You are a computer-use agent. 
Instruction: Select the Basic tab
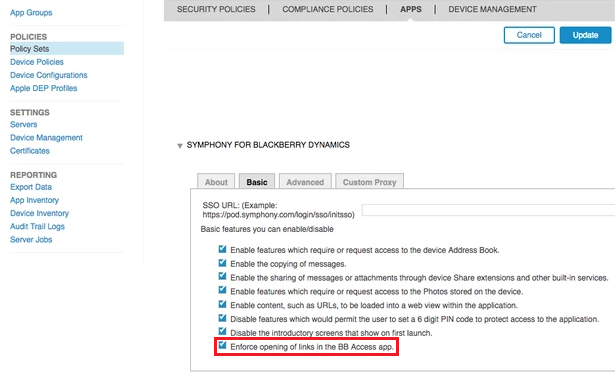257,182
